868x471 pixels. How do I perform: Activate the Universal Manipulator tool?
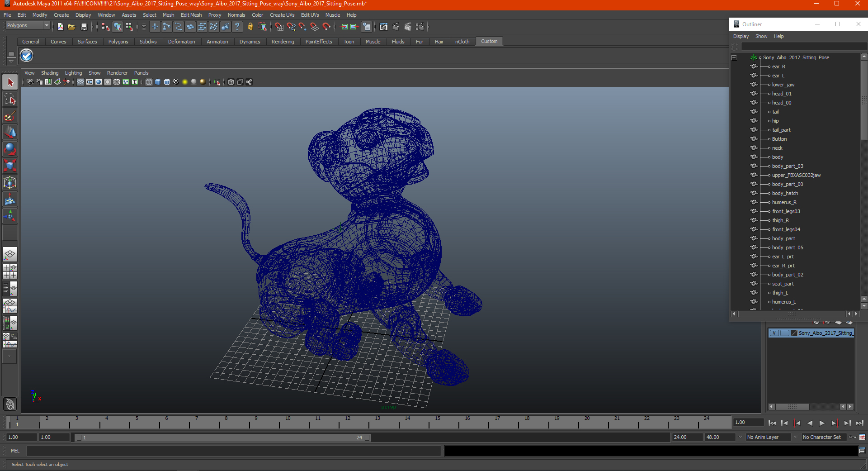[x=10, y=183]
